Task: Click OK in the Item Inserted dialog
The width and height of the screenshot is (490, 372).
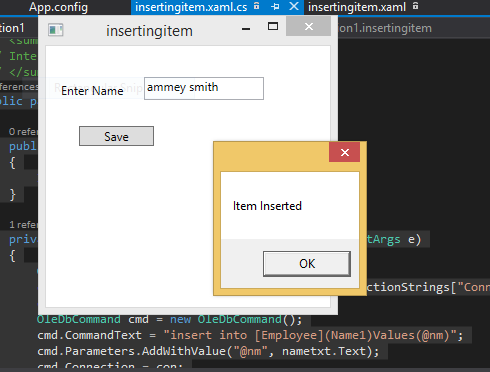Action: [x=307, y=264]
